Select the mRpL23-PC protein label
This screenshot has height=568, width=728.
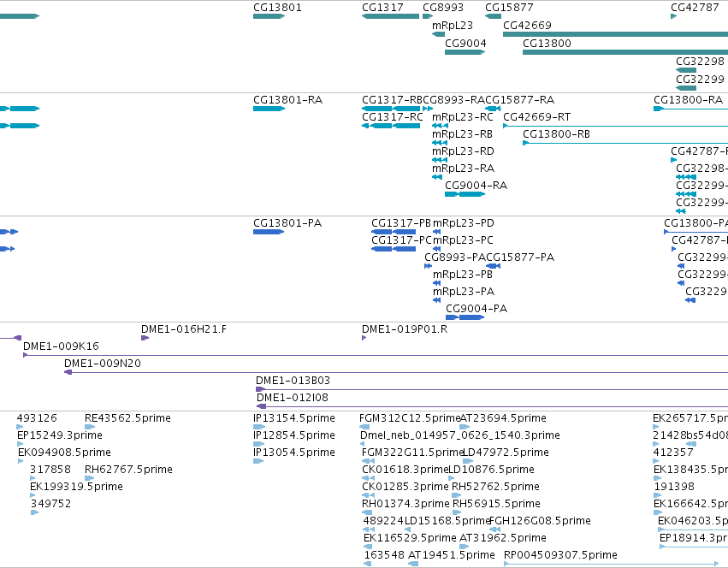463,240
